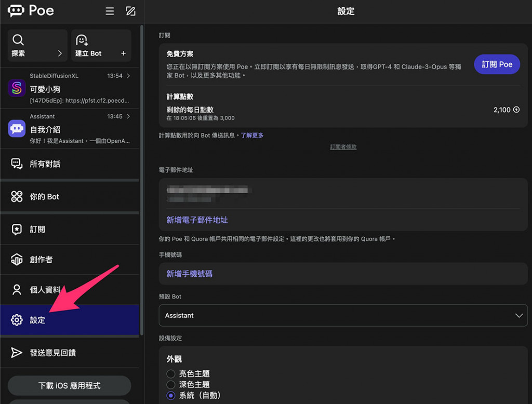Viewport: 532px width, 404px height.
Task: Click the 所有對話 chat bubbles icon
Action: tap(17, 164)
